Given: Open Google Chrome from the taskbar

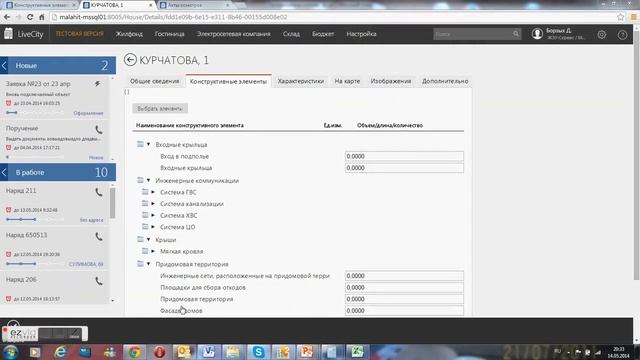Looking at the screenshot, I should [x=134, y=352].
